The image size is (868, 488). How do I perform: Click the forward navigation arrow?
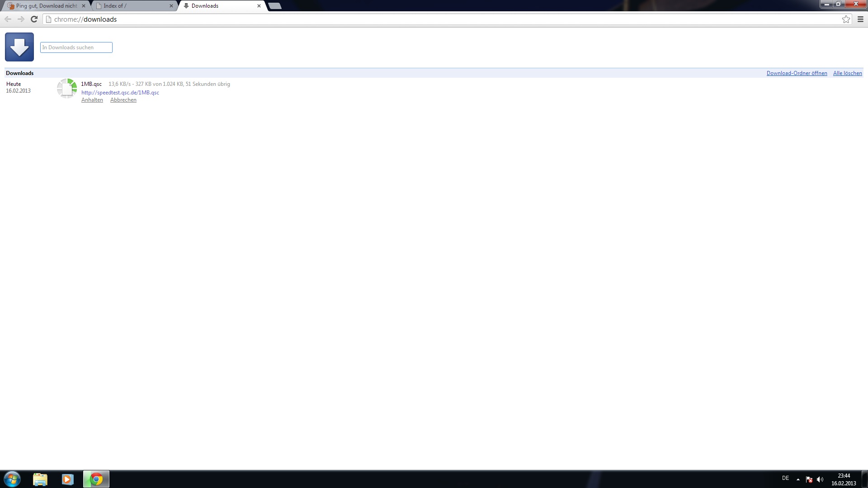(21, 19)
